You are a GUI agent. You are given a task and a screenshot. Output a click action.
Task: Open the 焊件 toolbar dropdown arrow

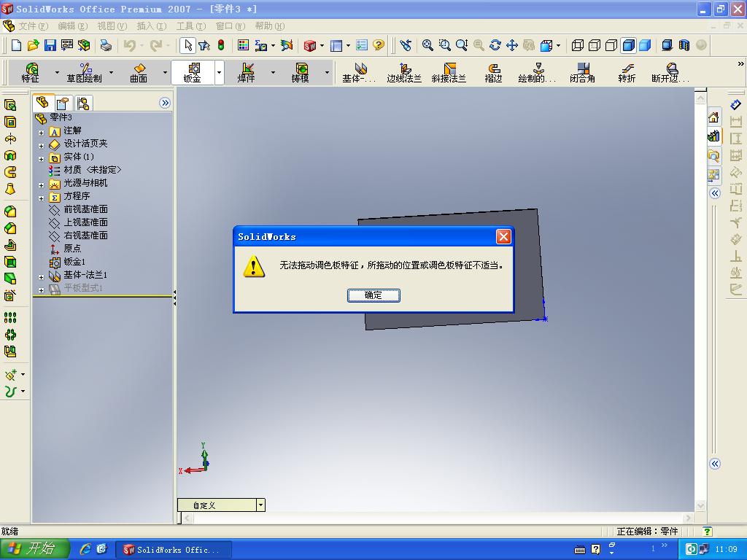273,72
